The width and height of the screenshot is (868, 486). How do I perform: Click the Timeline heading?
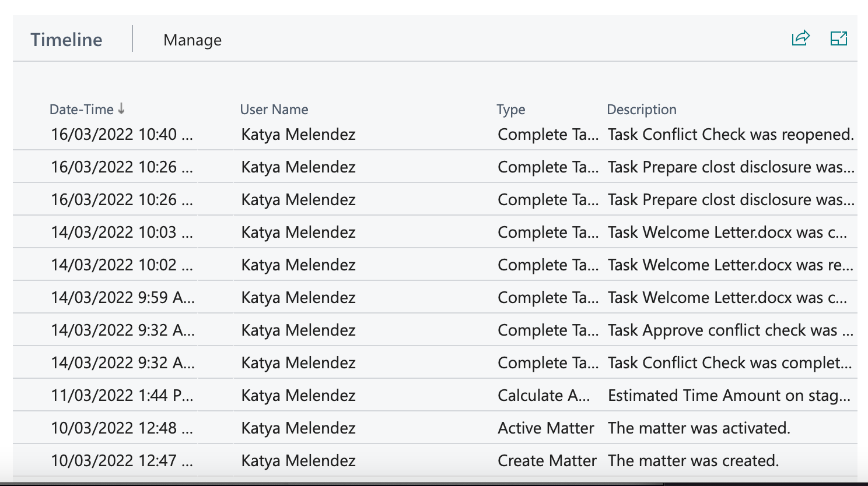coord(66,40)
